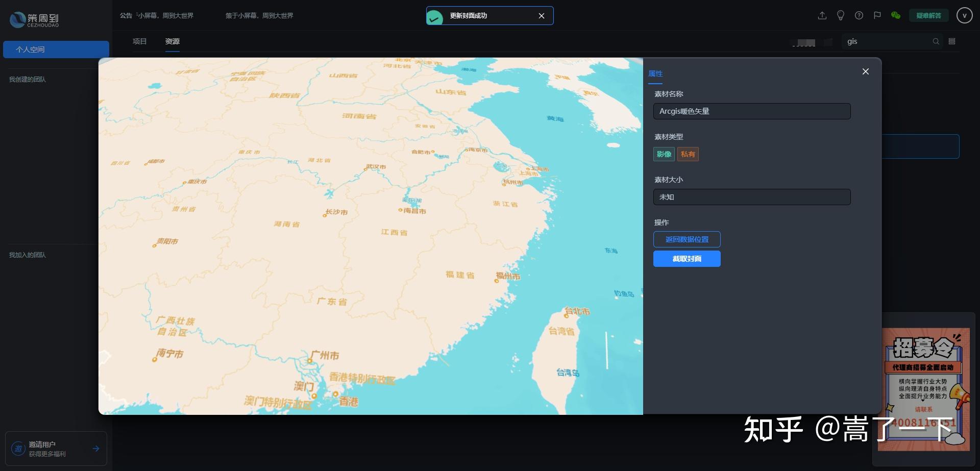Image resolution: width=980 pixels, height=471 pixels.
Task: Select the list view icon next to search
Action: click(x=951, y=41)
